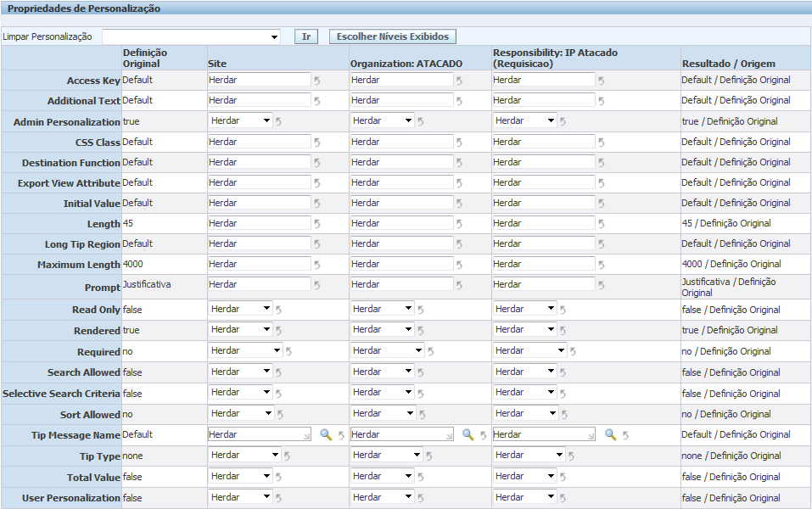This screenshot has width=812, height=509.
Task: Reset Site value for Access Key
Action: pyautogui.click(x=317, y=81)
